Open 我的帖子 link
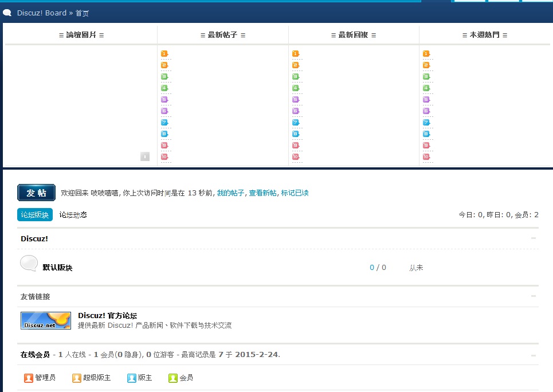 tap(230, 193)
